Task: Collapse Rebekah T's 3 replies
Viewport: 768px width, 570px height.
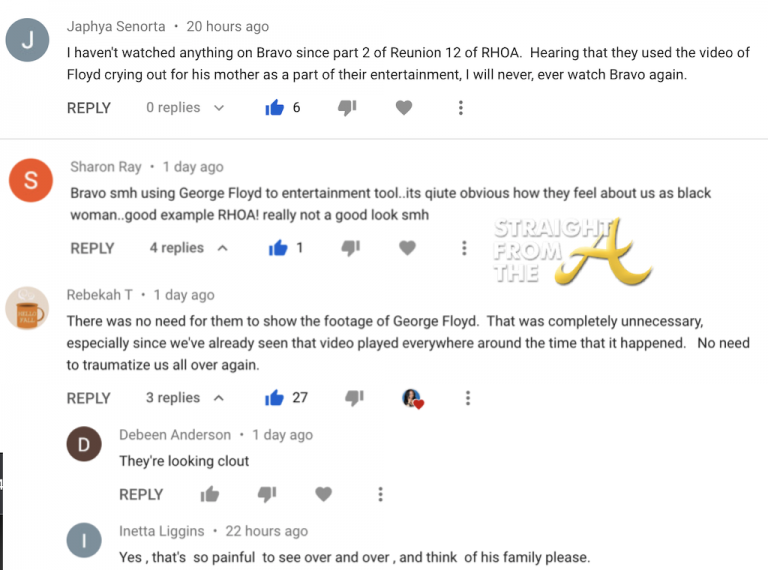Action: pos(185,398)
